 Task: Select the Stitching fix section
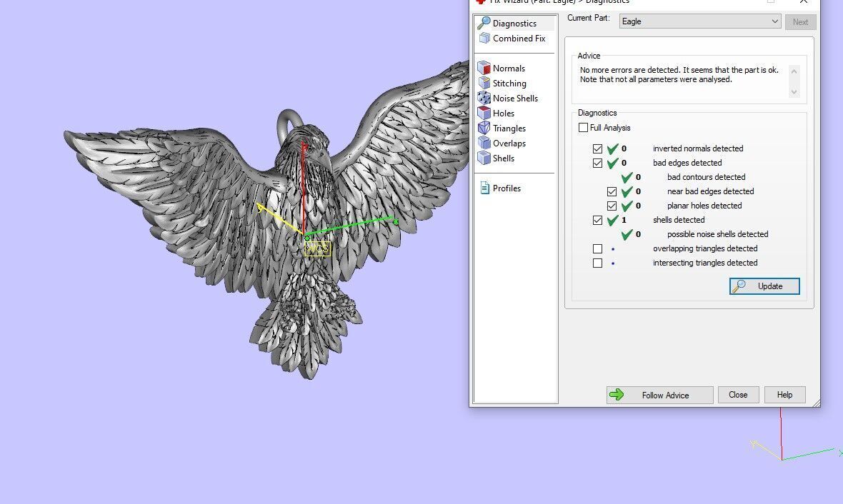tap(509, 84)
